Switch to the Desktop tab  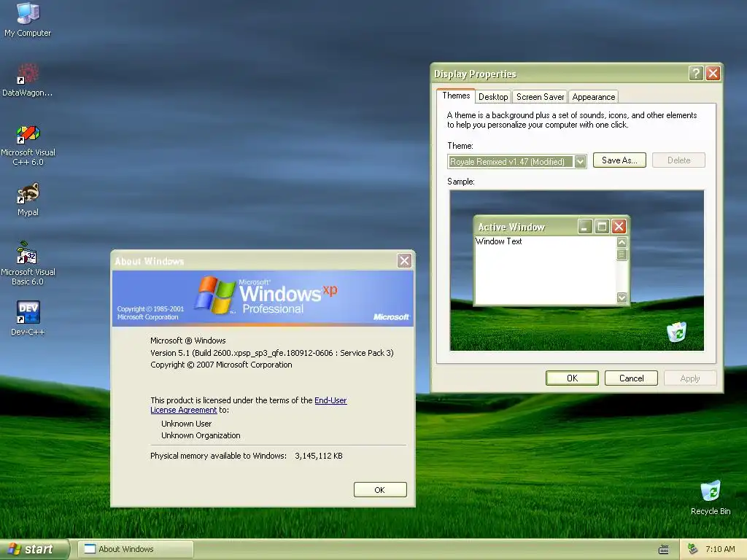pyautogui.click(x=493, y=97)
